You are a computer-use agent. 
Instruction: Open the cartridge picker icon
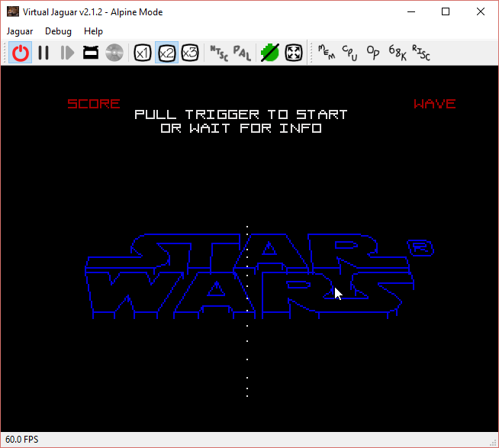[x=91, y=53]
